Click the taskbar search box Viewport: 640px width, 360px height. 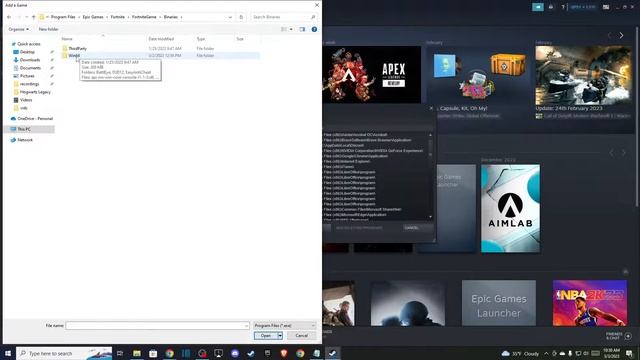point(64,353)
